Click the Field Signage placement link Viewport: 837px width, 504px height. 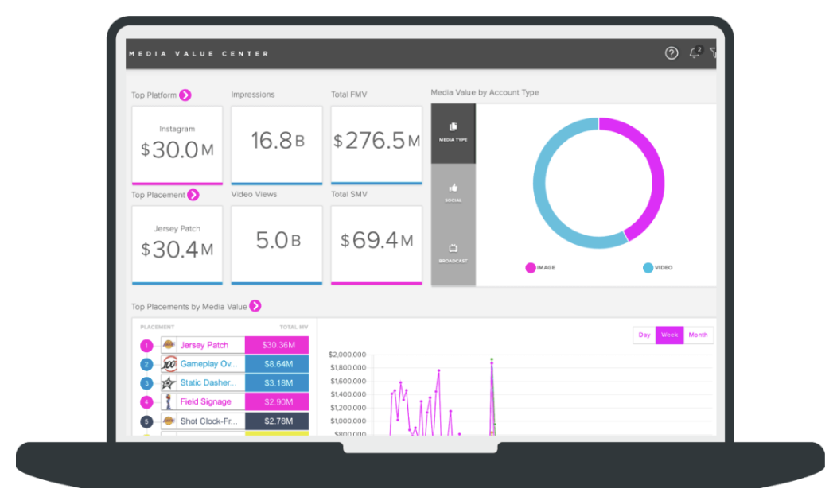point(207,401)
